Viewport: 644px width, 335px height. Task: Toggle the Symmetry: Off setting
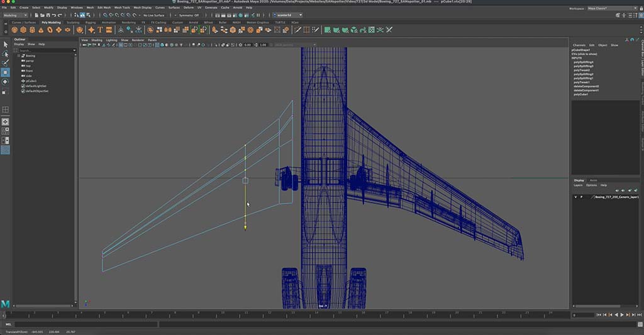tap(189, 14)
